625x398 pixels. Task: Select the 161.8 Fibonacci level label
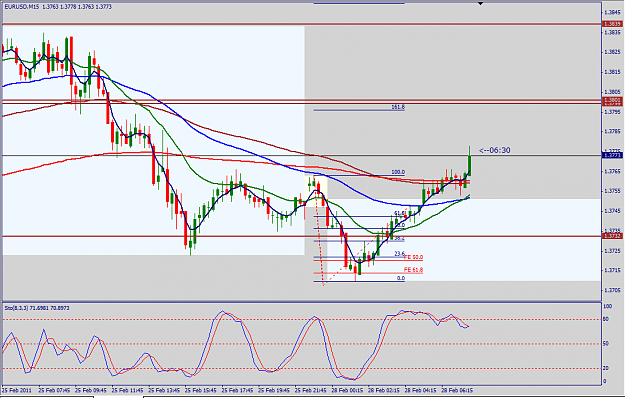coord(398,107)
